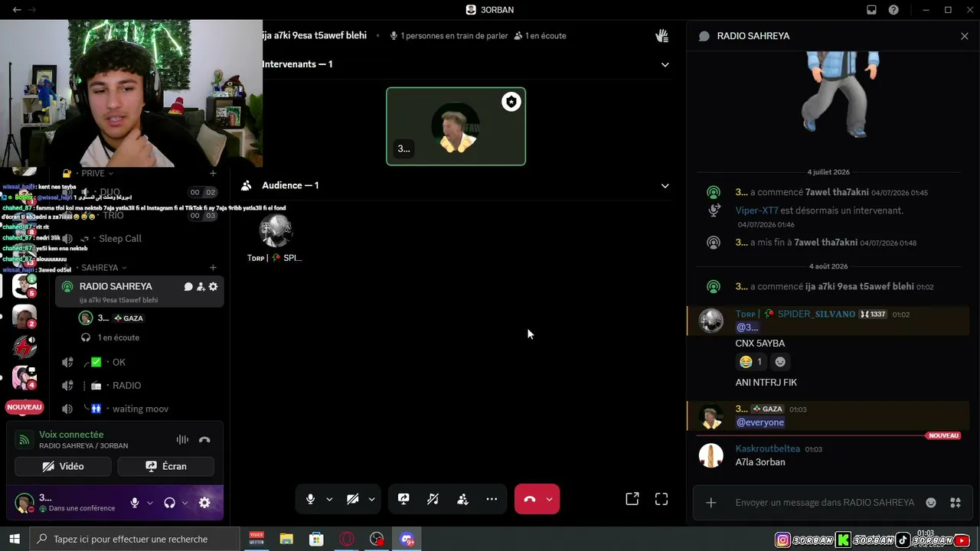This screenshot has width=980, height=551.
Task: Add a reaction to the CNX 5AYBA message
Action: point(780,362)
